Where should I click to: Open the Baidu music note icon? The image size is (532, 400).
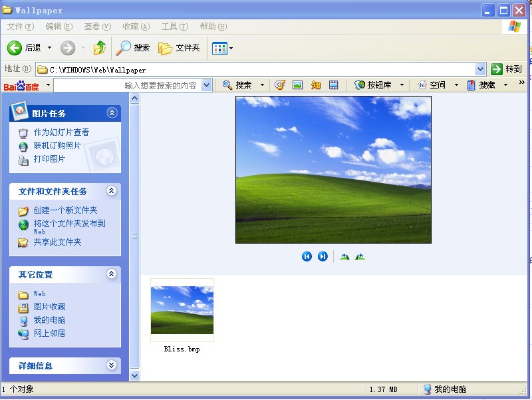pos(280,85)
